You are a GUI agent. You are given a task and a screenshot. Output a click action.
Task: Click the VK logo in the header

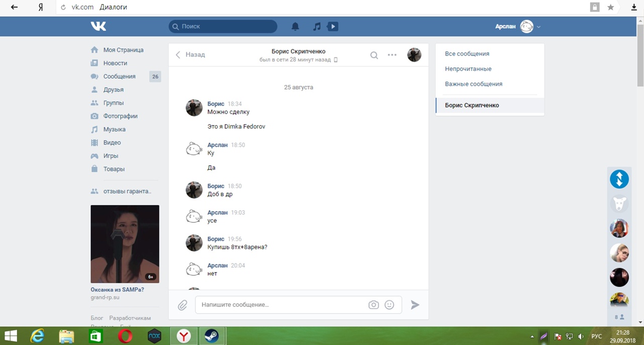click(99, 26)
